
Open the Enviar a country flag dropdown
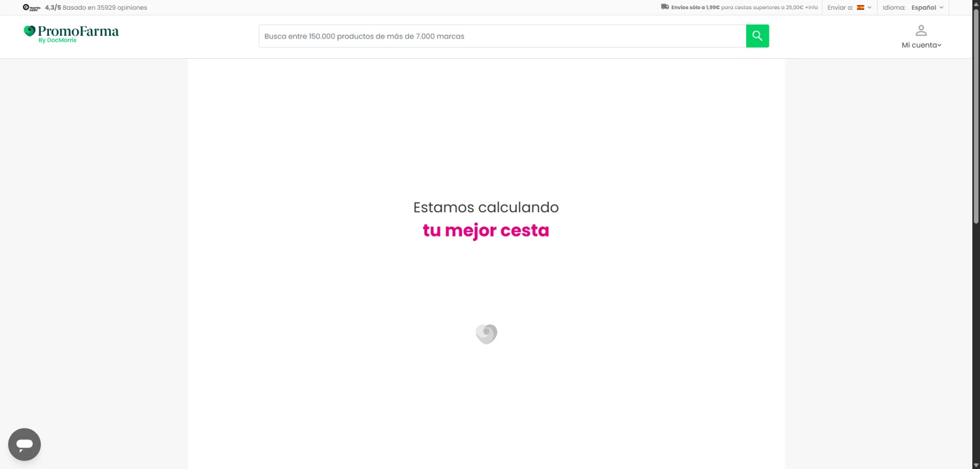pos(864,8)
